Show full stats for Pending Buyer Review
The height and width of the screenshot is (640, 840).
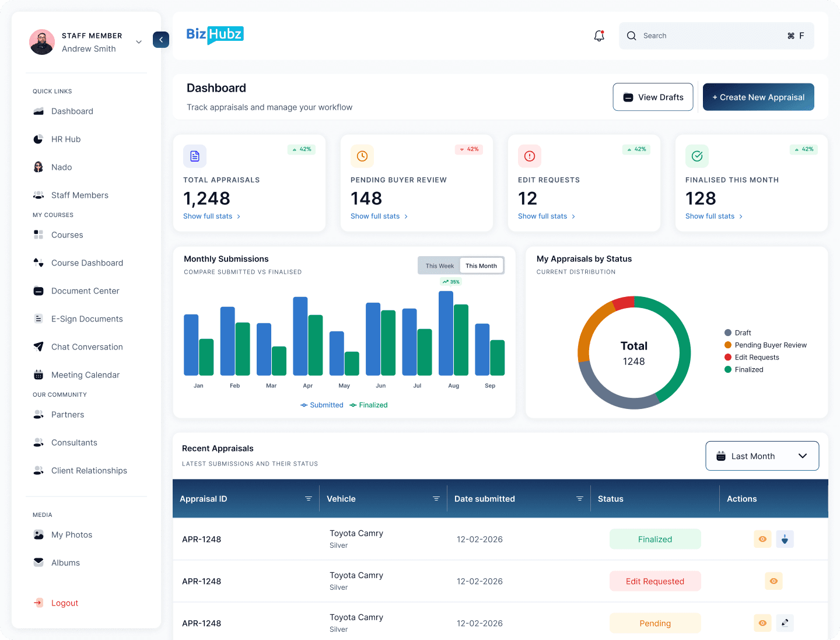pos(379,216)
